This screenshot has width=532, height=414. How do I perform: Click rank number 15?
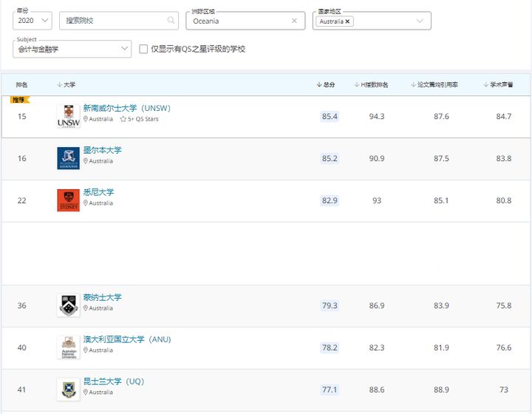21,116
